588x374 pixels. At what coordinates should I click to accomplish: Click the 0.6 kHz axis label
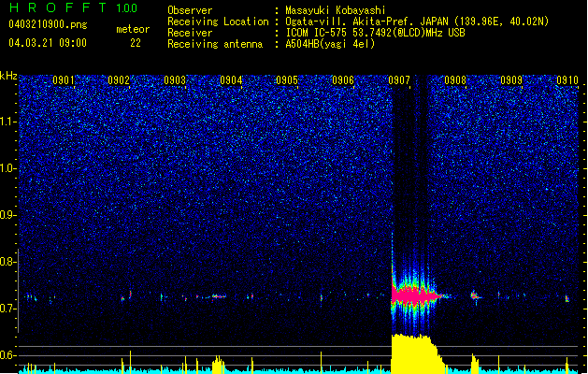coord(8,355)
